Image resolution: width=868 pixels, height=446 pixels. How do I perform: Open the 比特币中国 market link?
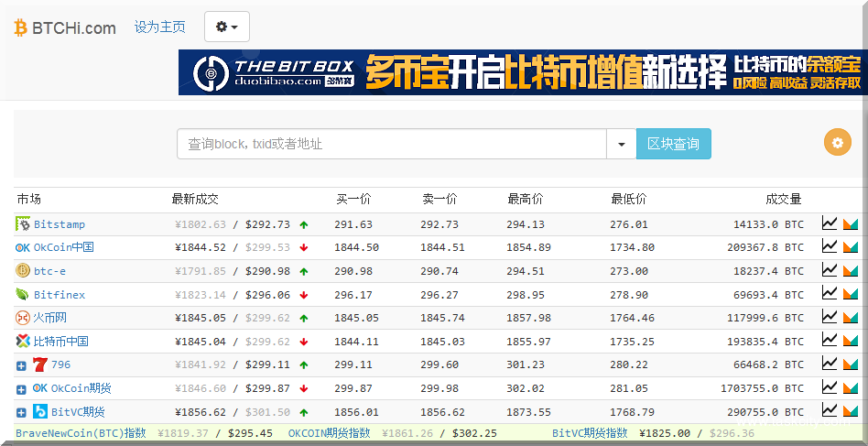[x=61, y=341]
